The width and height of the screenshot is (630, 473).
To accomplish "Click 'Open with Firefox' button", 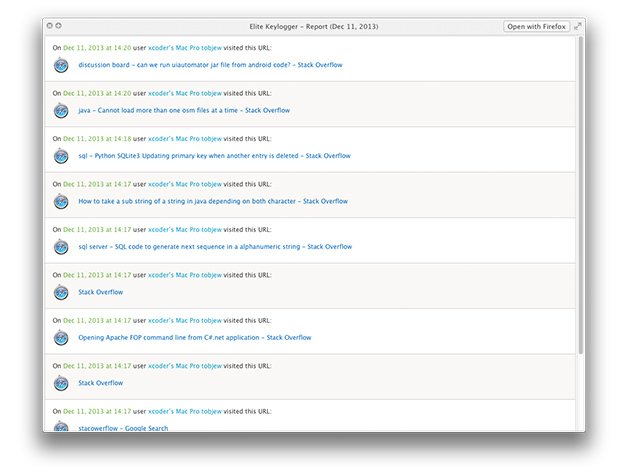I will click(536, 26).
